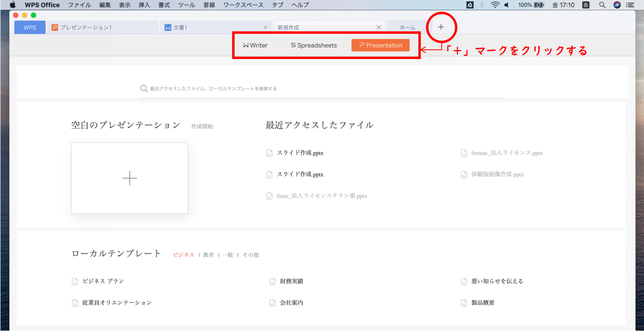Select the orange Presentation button

[381, 45]
